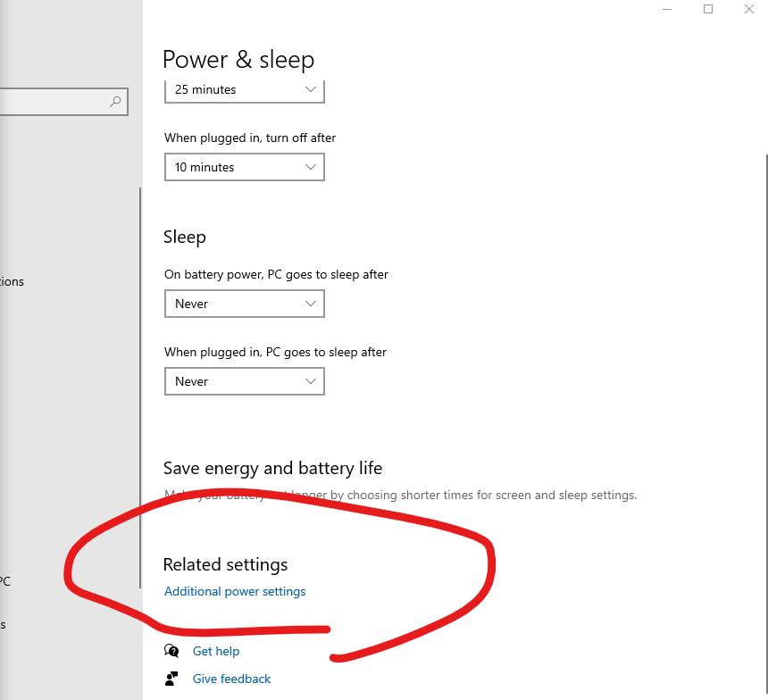768x700 pixels.
Task: Select the Never value in the battery sleep box
Action: coord(192,304)
